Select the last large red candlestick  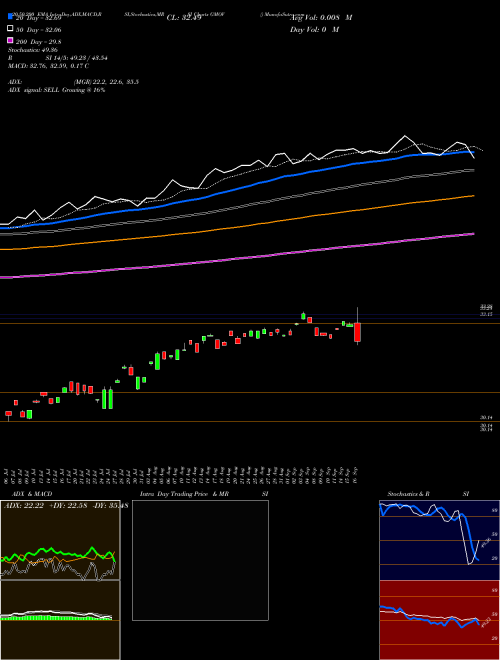coord(357,332)
